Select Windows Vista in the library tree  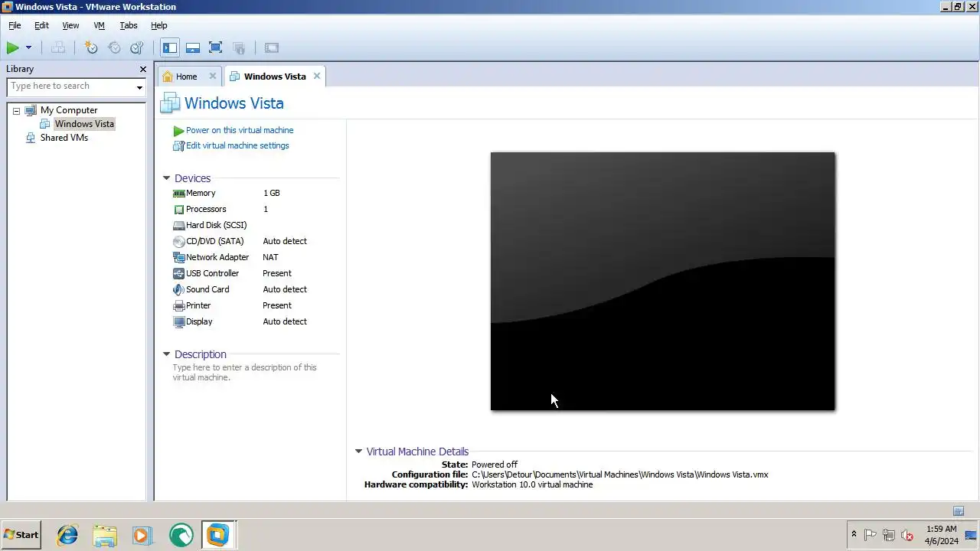(84, 124)
